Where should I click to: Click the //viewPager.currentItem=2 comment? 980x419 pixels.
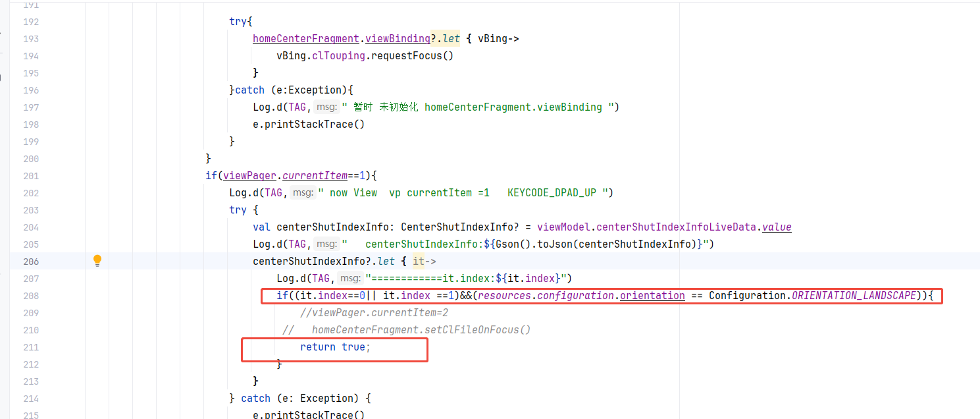(374, 313)
